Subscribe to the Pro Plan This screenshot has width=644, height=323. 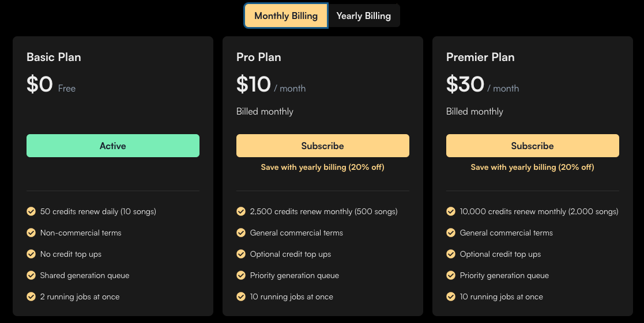pos(322,146)
